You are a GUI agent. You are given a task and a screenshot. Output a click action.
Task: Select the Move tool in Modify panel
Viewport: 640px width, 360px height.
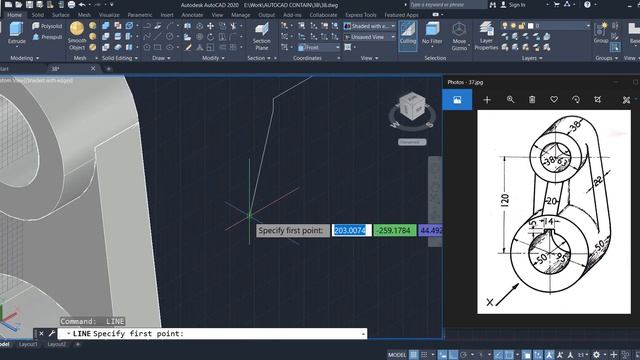(x=210, y=26)
